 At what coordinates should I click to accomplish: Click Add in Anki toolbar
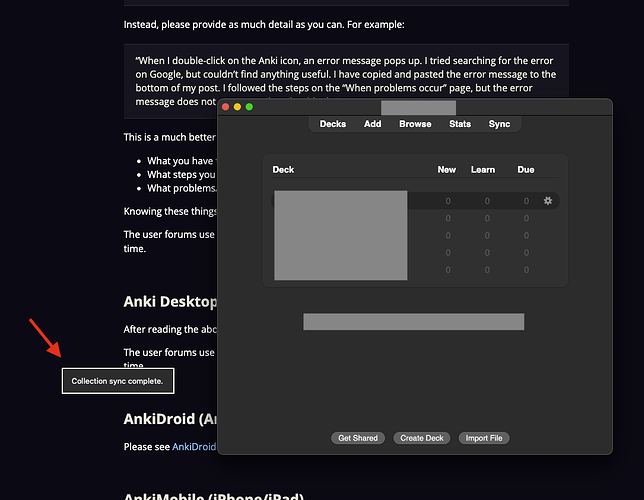coord(373,124)
